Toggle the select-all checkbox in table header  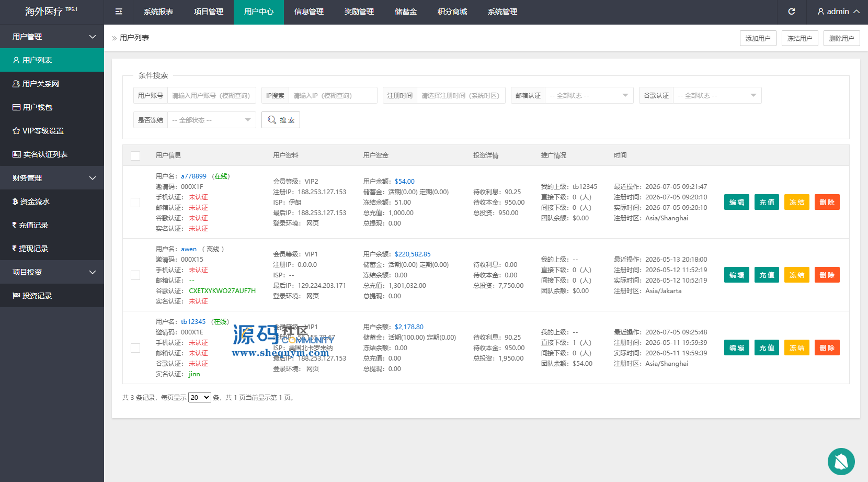tap(135, 155)
